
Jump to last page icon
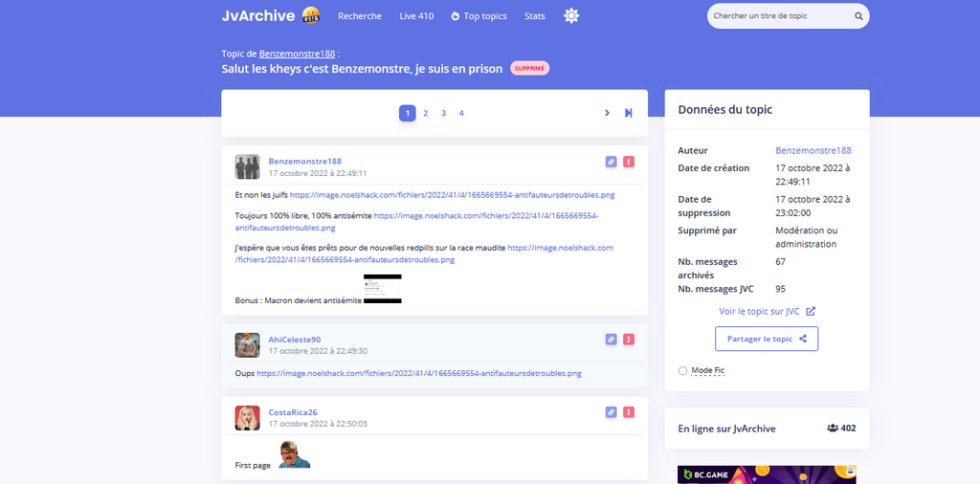pos(629,113)
